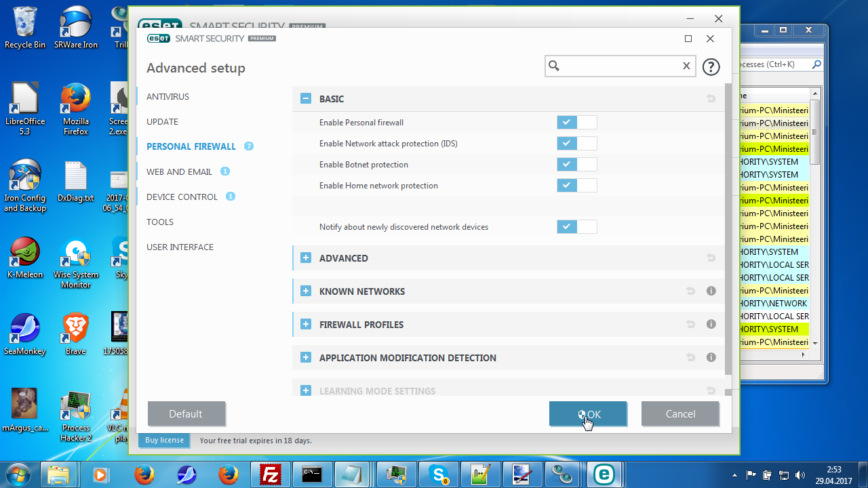The height and width of the screenshot is (488, 868).
Task: Show hidden system tray icons
Action: click(x=735, y=475)
